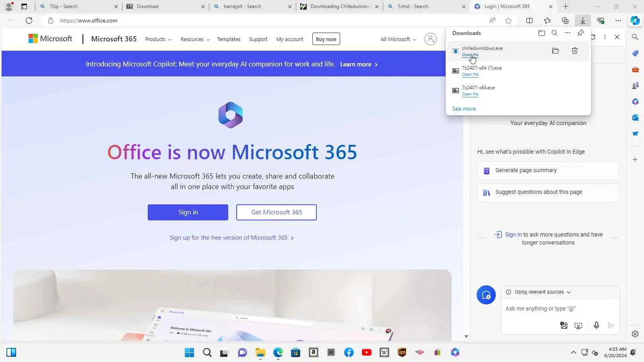
Task: Open sidebar Search
Action: [x=635, y=37]
